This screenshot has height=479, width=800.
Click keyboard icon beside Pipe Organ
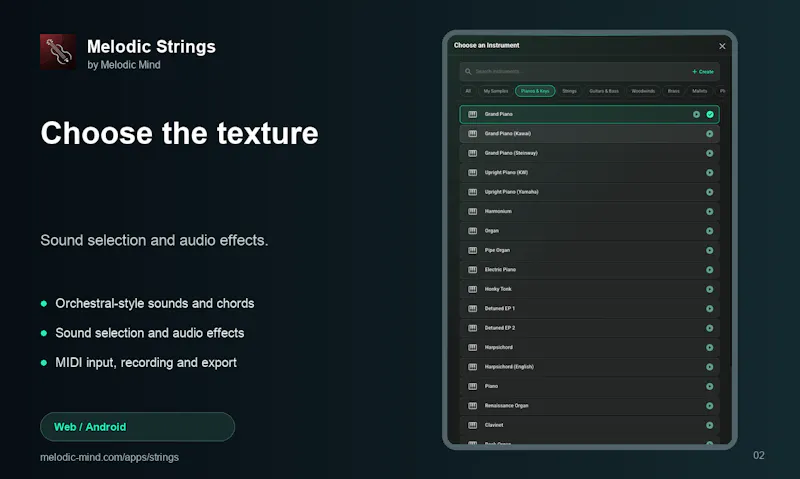click(x=472, y=250)
